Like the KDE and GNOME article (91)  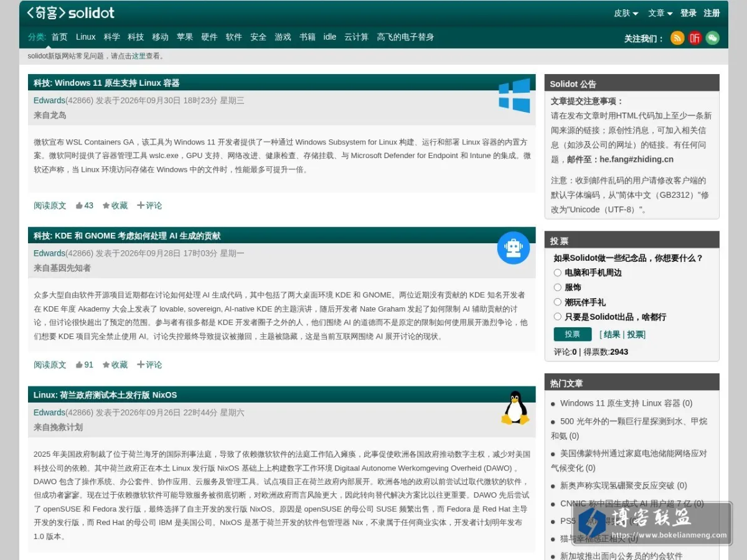(84, 365)
